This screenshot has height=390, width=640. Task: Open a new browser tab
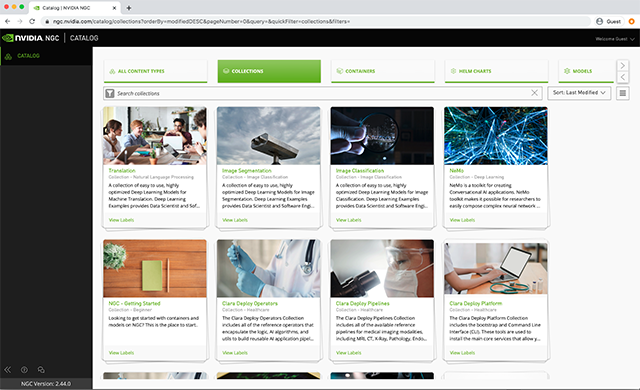click(x=129, y=8)
